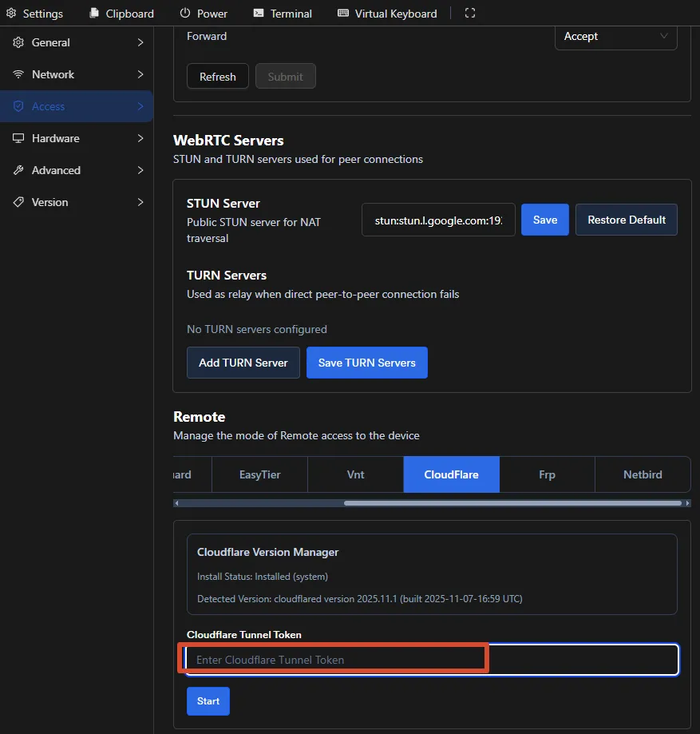Open the Terminal icon in top bar
This screenshot has height=734, width=700.
pos(259,13)
